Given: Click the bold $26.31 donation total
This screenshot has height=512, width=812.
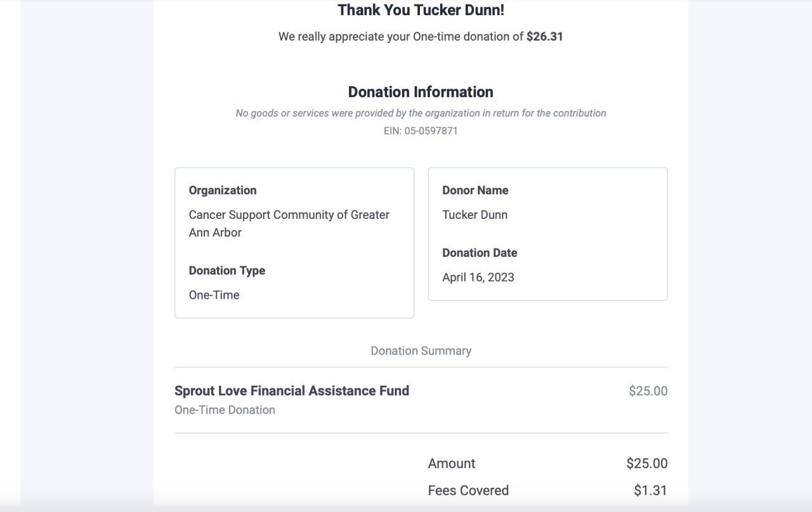Looking at the screenshot, I should coord(544,37).
